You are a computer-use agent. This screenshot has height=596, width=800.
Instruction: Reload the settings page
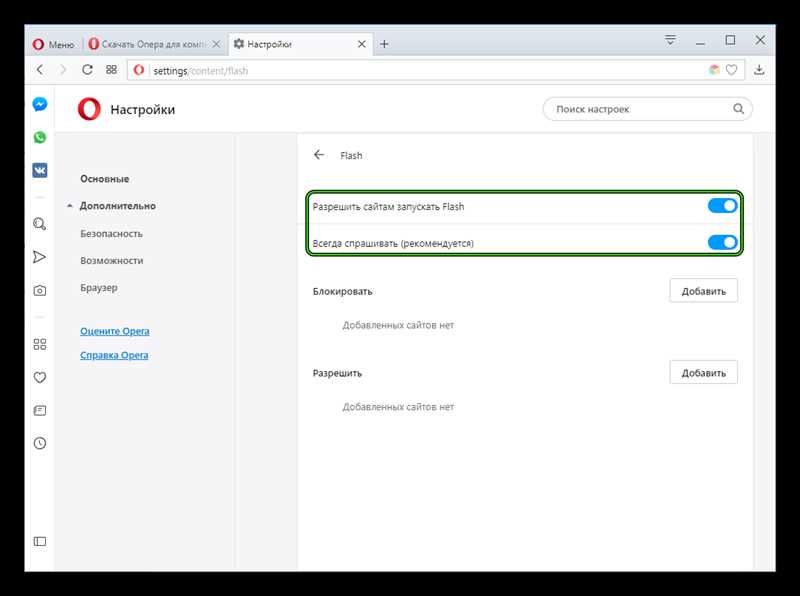[x=87, y=70]
